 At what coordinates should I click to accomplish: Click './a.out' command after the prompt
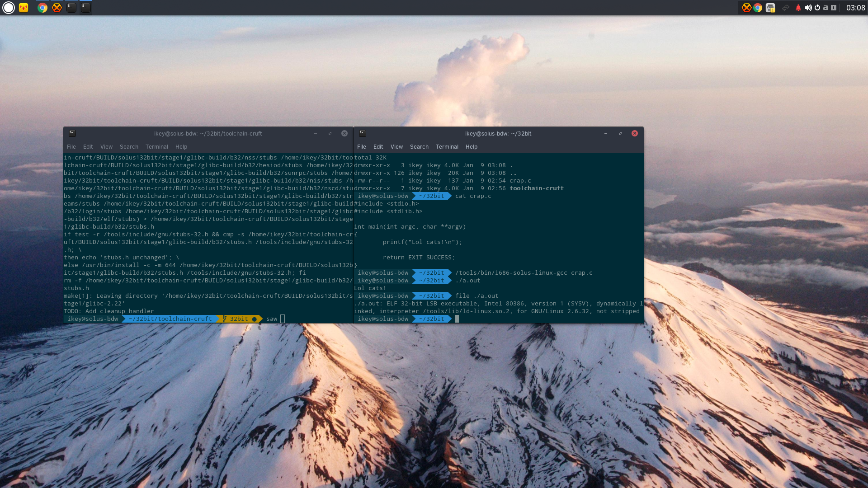point(468,281)
